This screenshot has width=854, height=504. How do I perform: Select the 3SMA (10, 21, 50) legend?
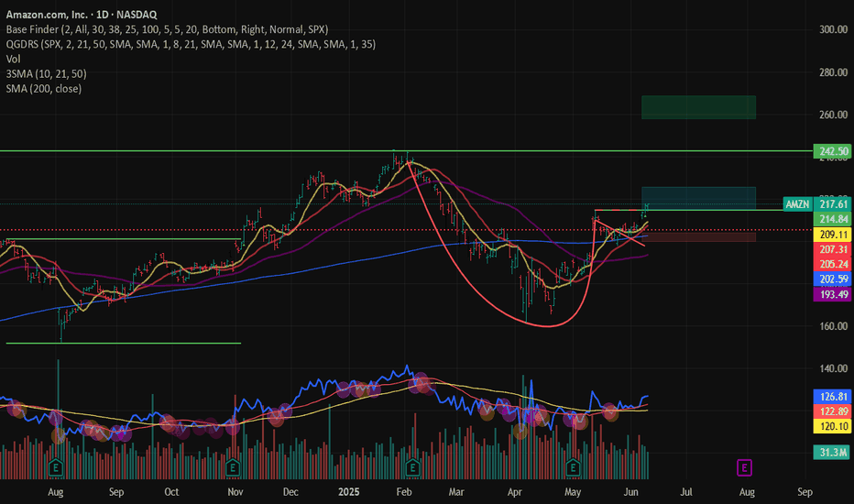tap(47, 73)
